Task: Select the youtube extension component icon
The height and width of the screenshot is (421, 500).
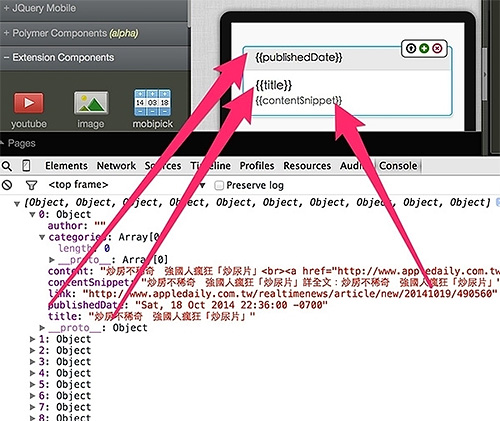Action: pyautogui.click(x=29, y=103)
